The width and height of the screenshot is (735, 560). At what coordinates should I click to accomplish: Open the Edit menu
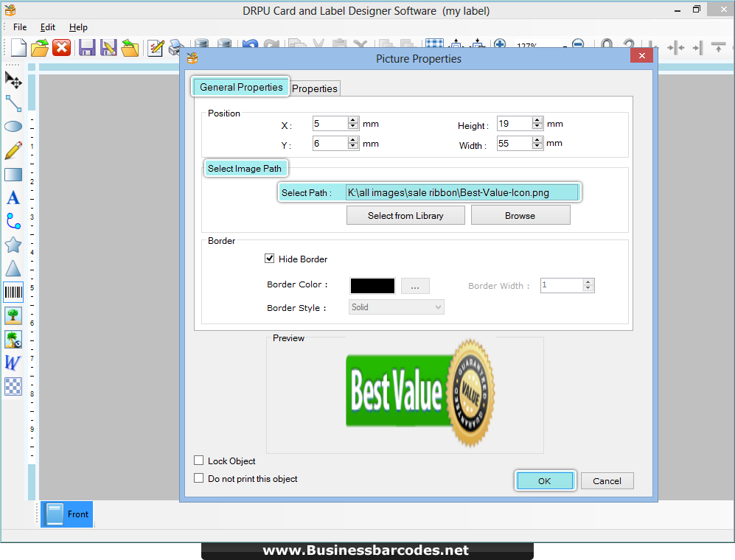click(47, 27)
